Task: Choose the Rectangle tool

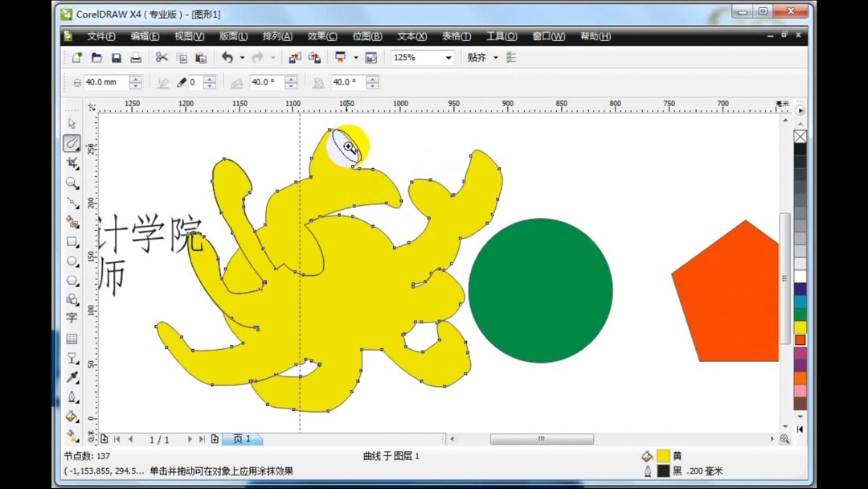Action: [72, 240]
